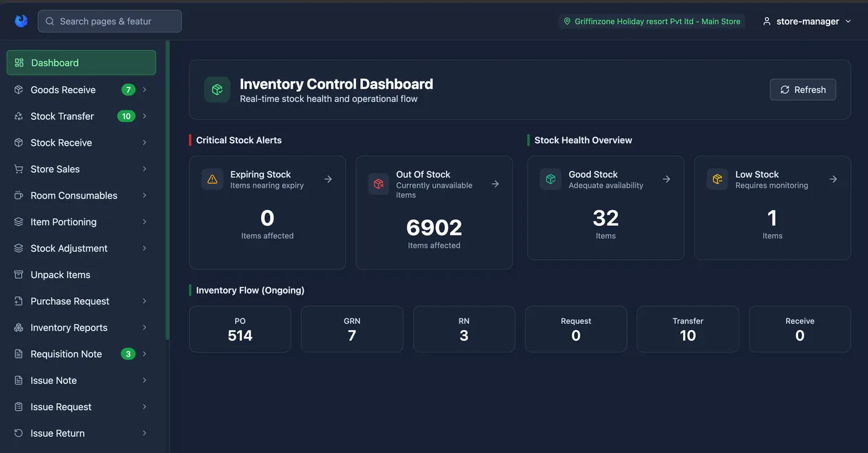
Task: Click the Search pages & features field
Action: pos(110,21)
